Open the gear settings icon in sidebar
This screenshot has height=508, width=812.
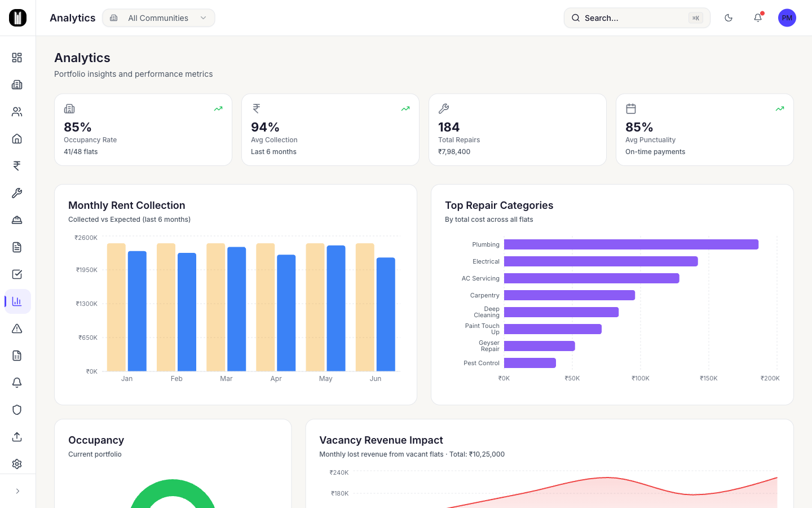[17, 464]
